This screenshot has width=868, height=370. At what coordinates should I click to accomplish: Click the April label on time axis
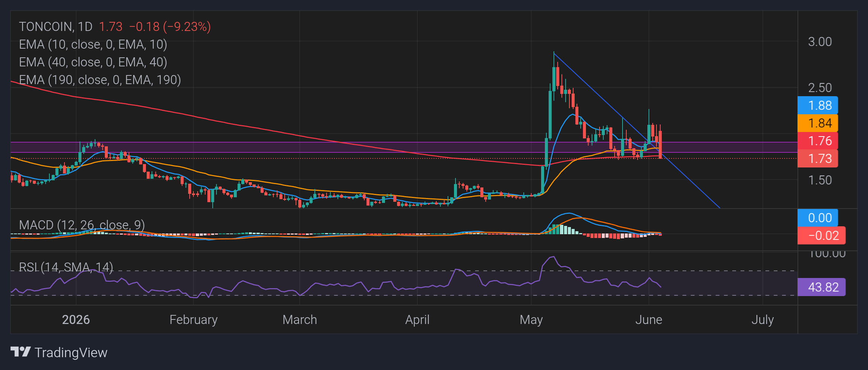417,320
